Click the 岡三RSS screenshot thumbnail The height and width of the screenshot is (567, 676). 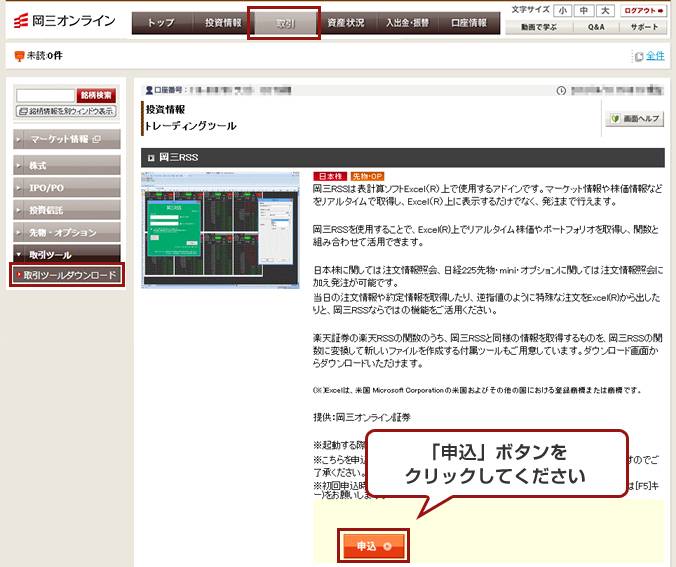click(x=220, y=230)
